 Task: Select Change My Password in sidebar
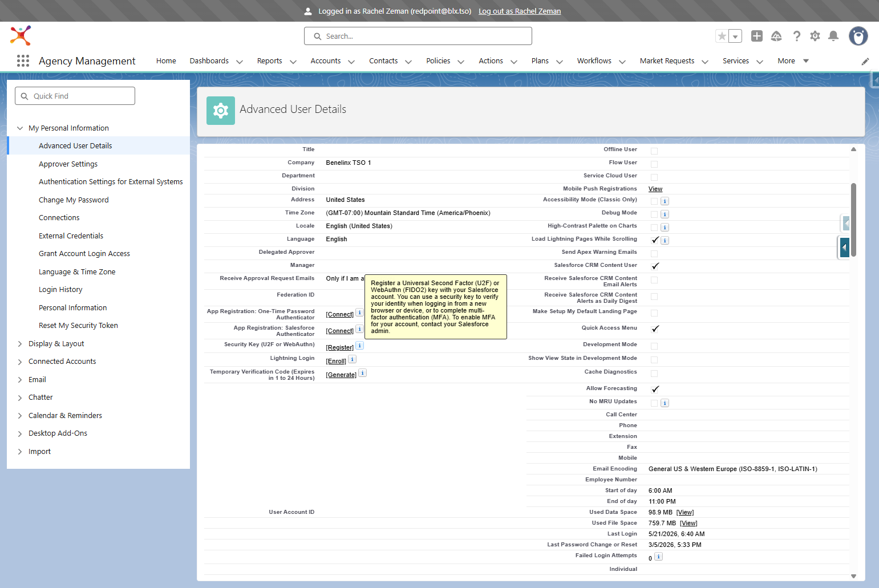point(74,200)
